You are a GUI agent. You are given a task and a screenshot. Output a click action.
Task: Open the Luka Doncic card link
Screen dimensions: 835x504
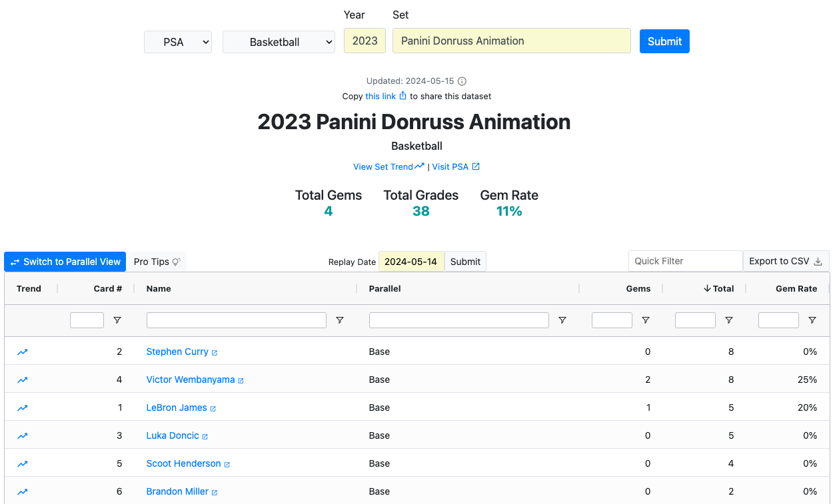tap(173, 435)
